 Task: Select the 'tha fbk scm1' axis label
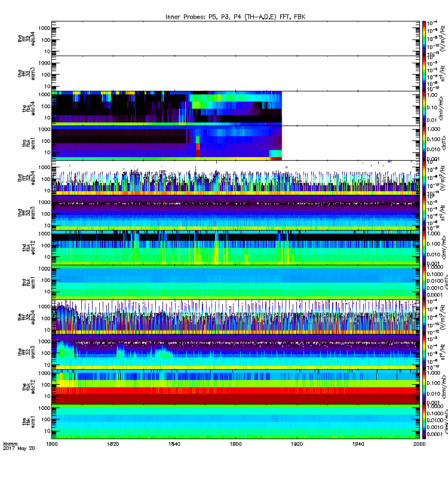pos(28,143)
